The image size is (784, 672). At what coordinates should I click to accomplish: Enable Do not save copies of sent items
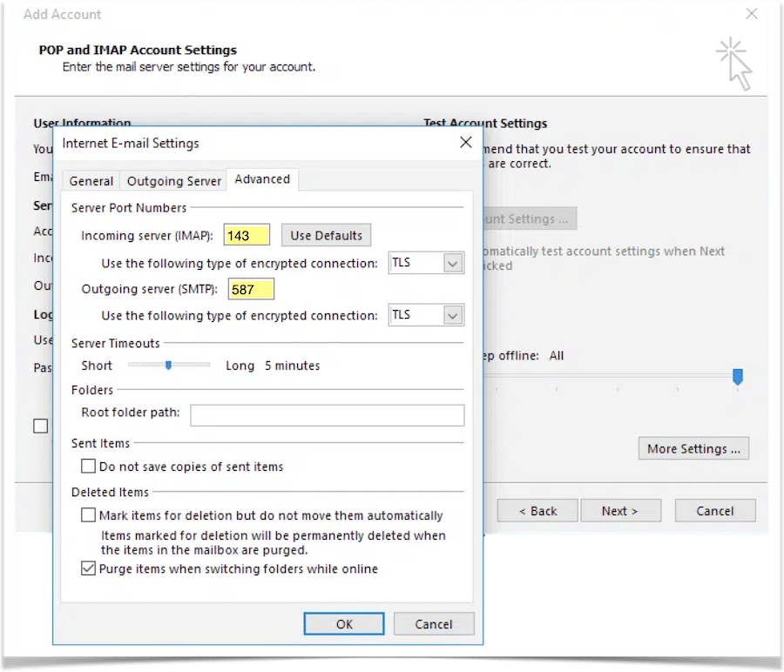(x=88, y=467)
